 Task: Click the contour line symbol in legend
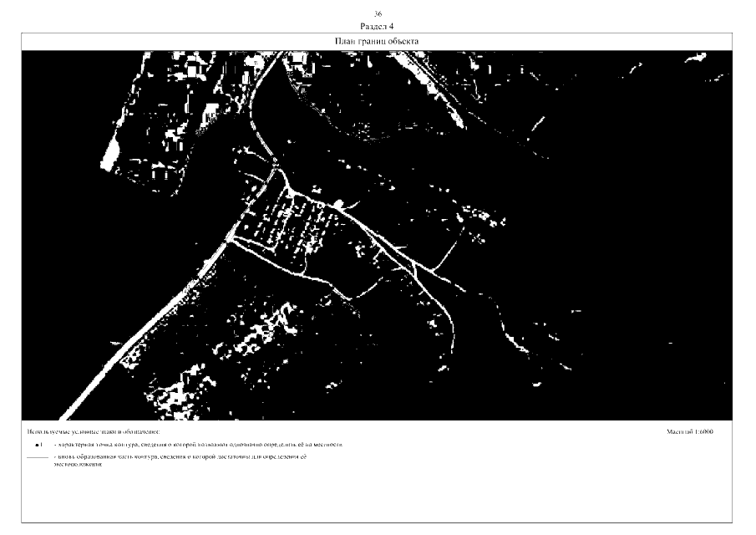[38, 459]
